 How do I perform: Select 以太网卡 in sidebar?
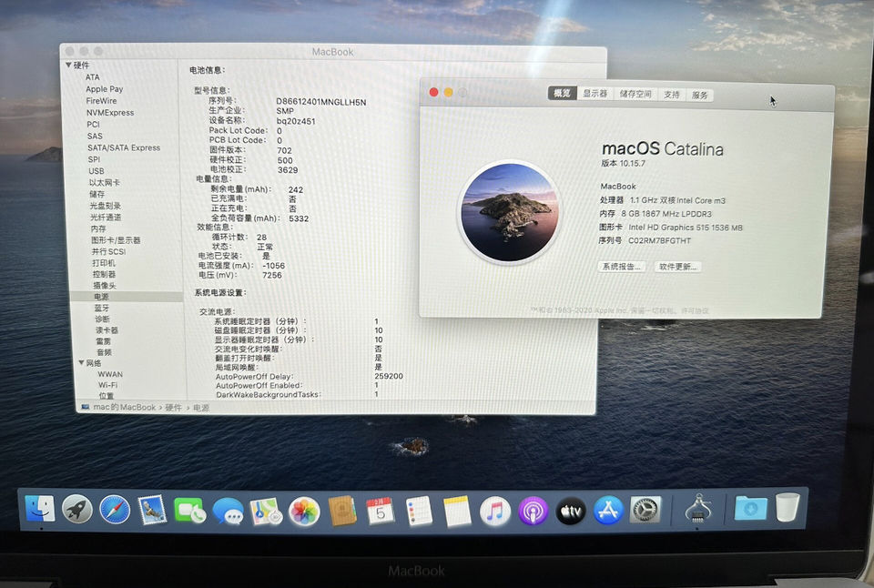tap(104, 183)
